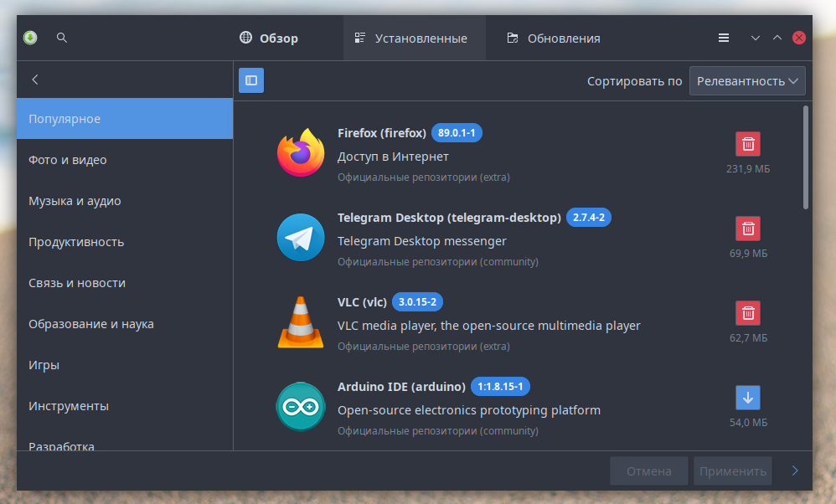Viewport: 836px width, 504px height.
Task: Click the blue right chevron at bottom
Action: click(x=795, y=471)
